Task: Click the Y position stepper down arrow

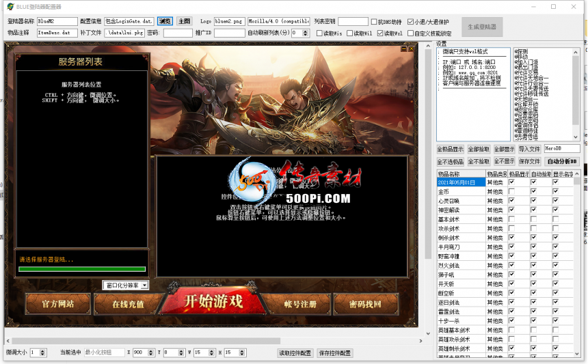Action: tap(181, 354)
